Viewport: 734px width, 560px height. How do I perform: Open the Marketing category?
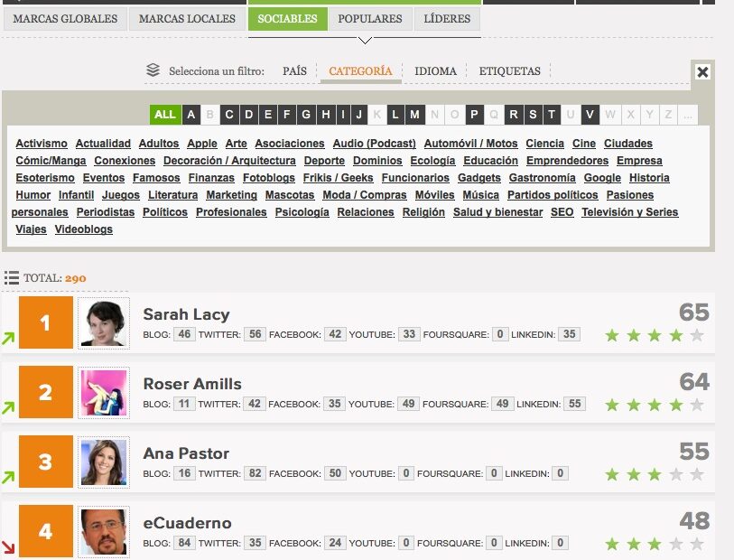coord(232,195)
